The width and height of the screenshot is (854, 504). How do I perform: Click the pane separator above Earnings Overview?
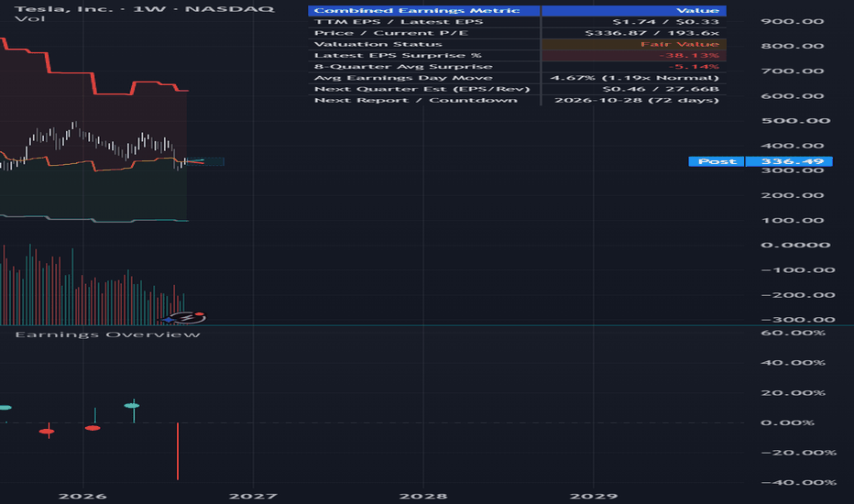click(x=427, y=326)
